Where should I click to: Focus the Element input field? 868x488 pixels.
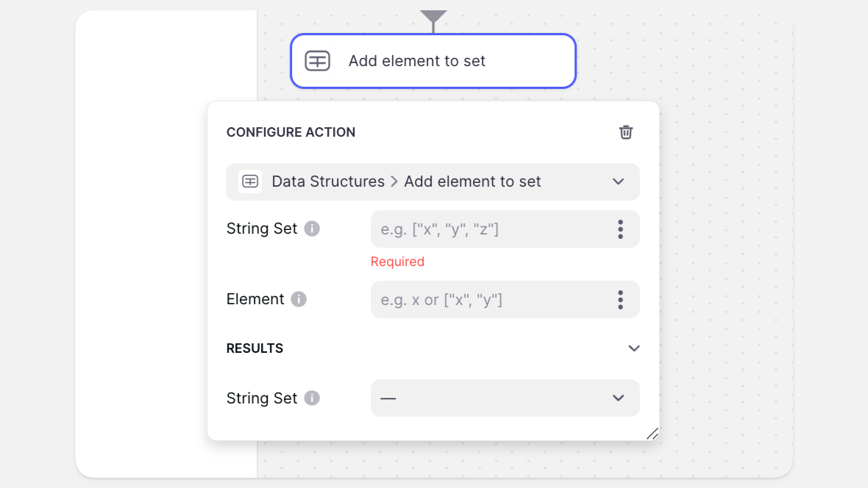[x=490, y=300]
